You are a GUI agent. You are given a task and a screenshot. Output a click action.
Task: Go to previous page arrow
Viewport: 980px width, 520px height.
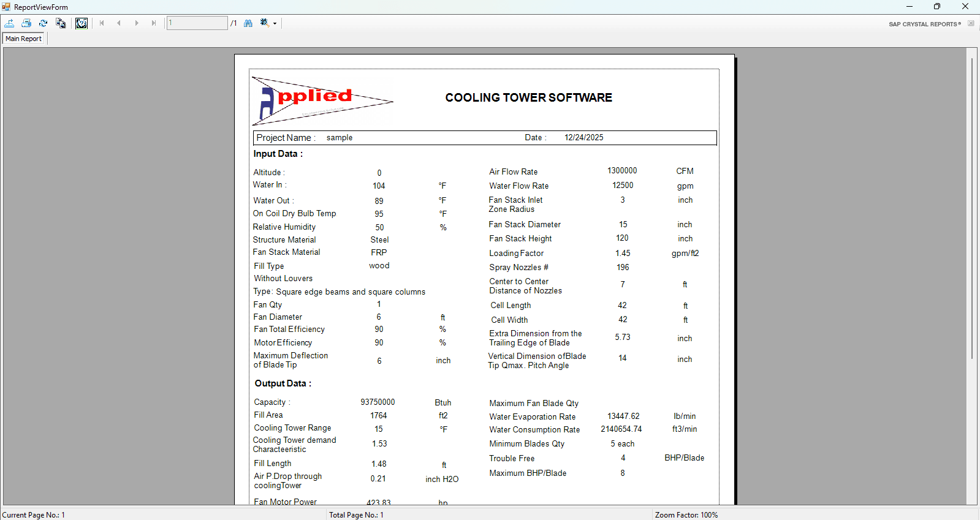pyautogui.click(x=119, y=23)
